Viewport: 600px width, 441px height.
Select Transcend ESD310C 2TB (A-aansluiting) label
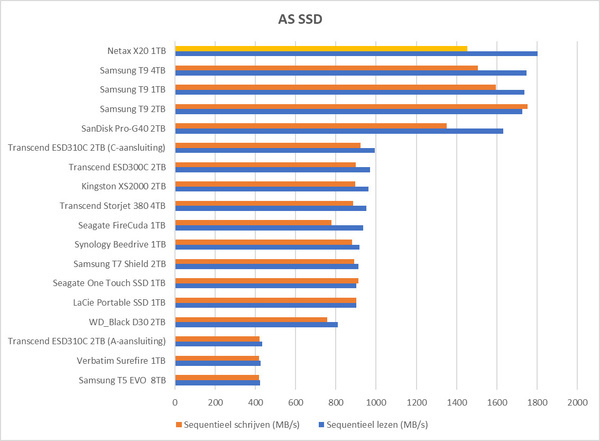click(87, 341)
